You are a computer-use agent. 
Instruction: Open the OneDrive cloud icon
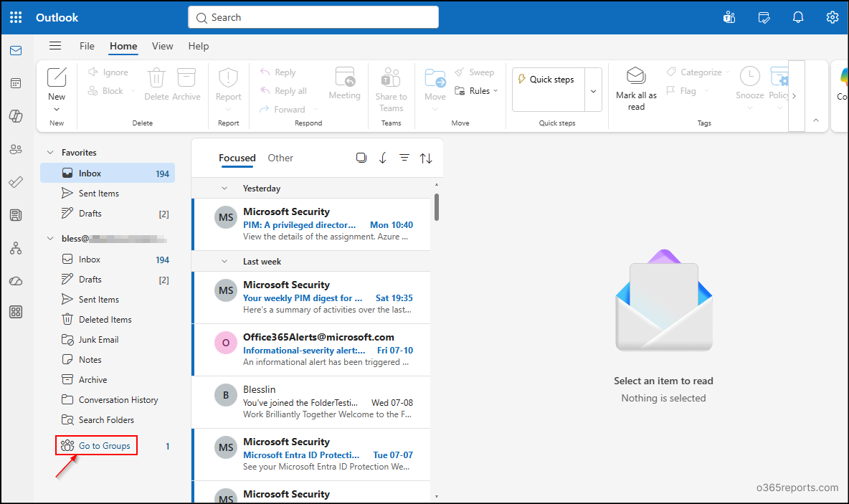[x=16, y=281]
